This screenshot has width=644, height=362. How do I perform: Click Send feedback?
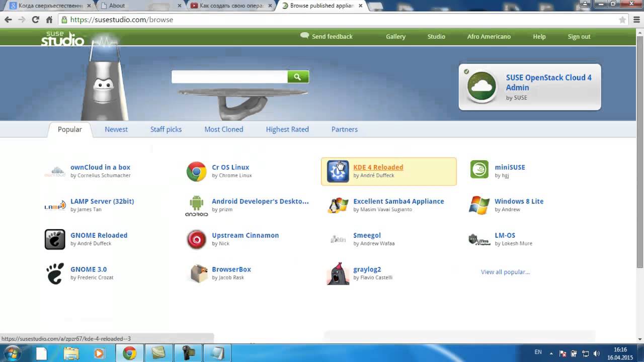pos(327,36)
